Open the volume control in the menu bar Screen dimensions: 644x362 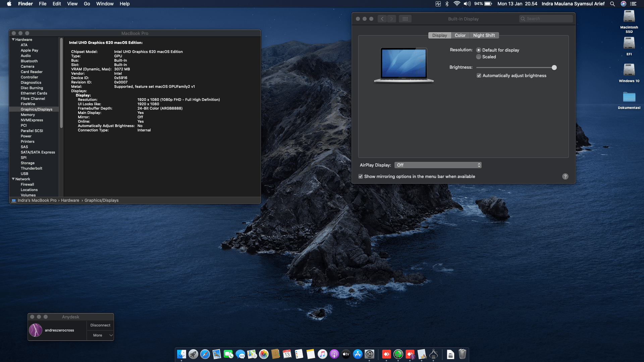[467, 4]
